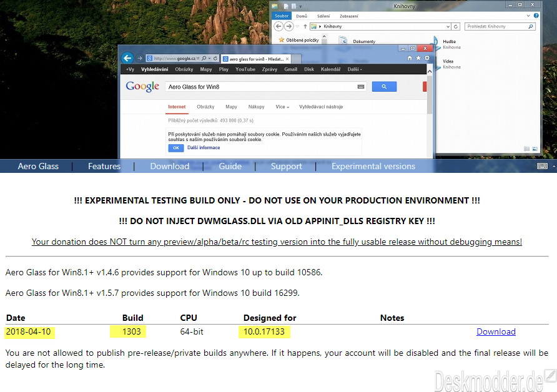Click the IE favorites star icon
557x392 pixels.
click(418, 58)
